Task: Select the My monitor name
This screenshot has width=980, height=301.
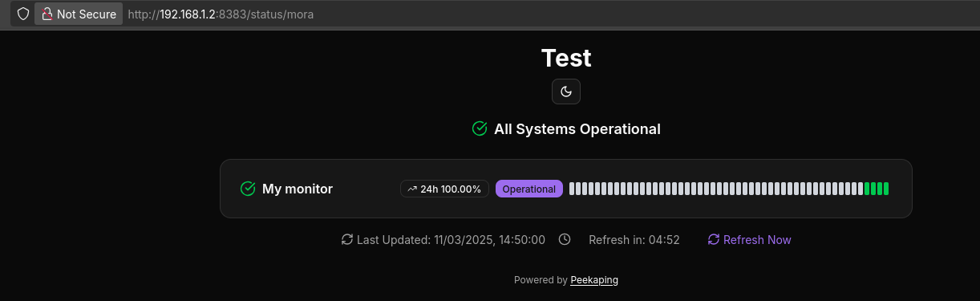Action: click(298, 189)
